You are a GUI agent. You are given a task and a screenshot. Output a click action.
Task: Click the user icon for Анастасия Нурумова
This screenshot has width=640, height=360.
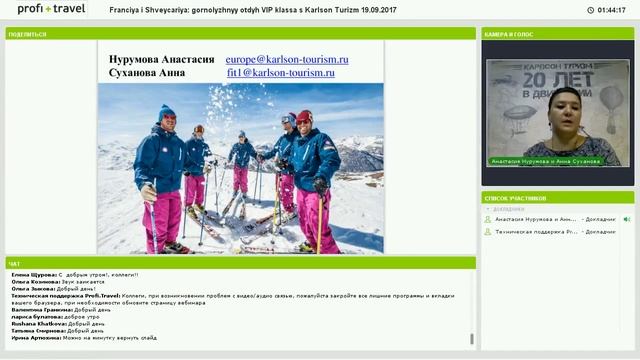(x=487, y=220)
